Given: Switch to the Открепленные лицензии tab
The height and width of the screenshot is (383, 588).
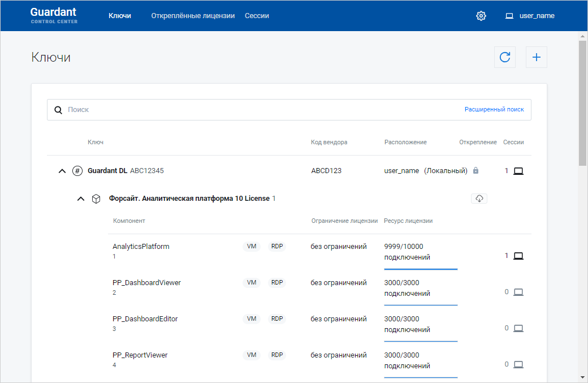Looking at the screenshot, I should tap(193, 16).
